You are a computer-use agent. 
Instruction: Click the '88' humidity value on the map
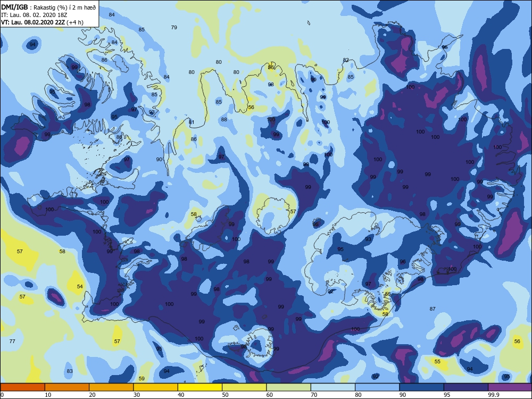pyautogui.click(x=224, y=119)
